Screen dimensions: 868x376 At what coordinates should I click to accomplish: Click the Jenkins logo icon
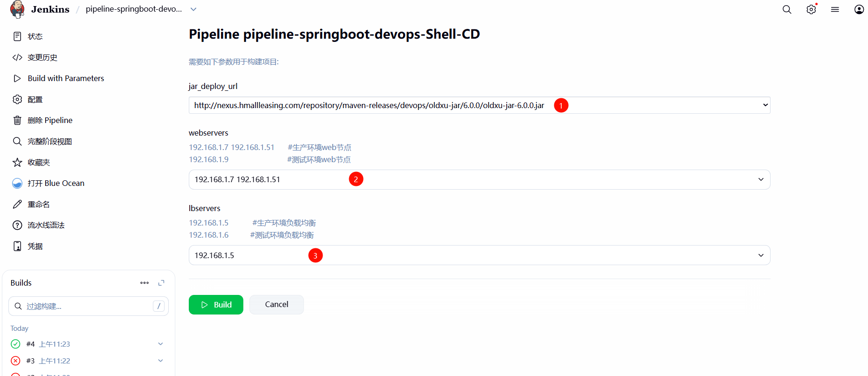click(x=18, y=9)
